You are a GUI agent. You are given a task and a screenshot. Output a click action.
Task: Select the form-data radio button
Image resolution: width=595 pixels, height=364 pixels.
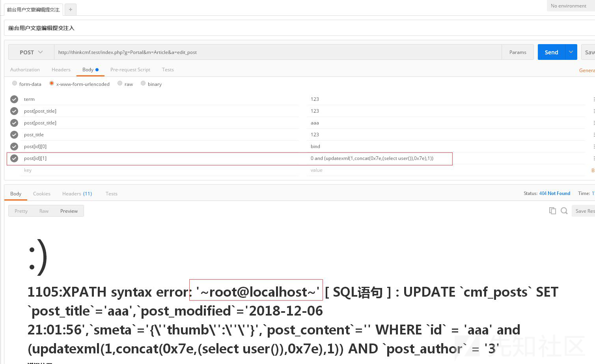[15, 84]
